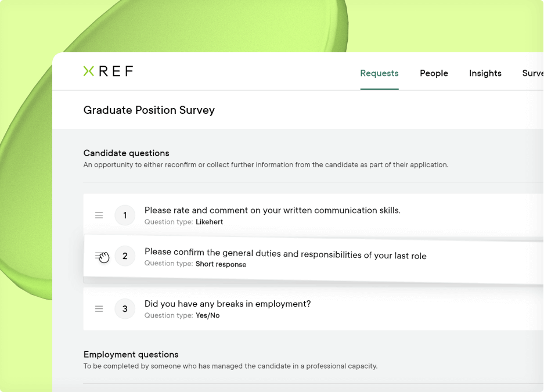Viewport: 544px width, 392px height.
Task: Open the Insights section
Action: click(x=485, y=73)
